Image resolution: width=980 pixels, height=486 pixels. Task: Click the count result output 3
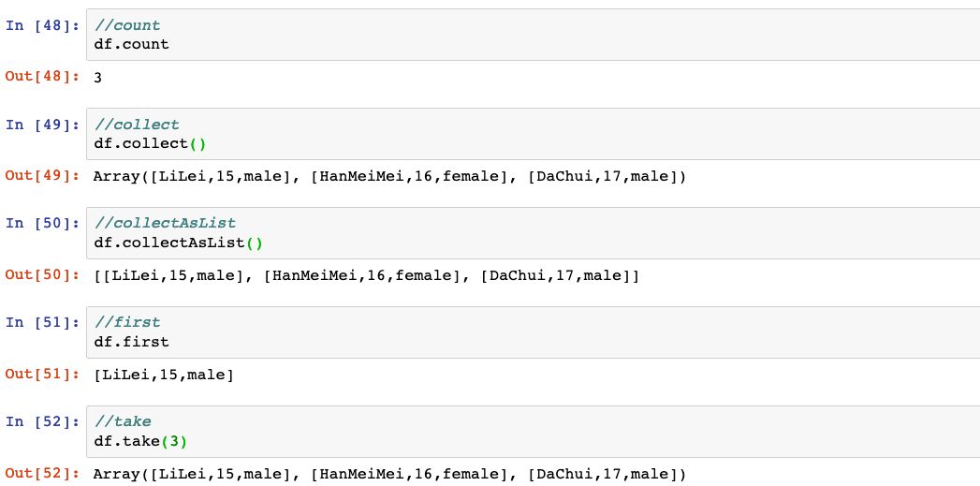coord(98,78)
